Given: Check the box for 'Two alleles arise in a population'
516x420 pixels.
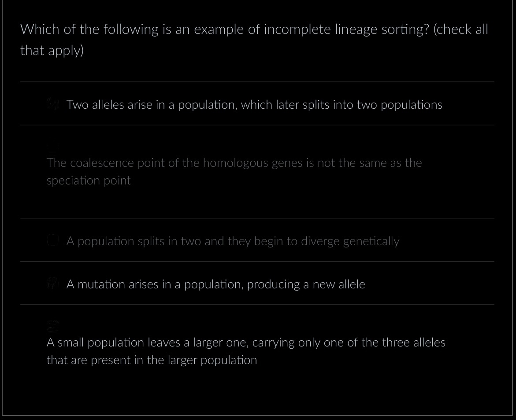Looking at the screenshot, I should click(x=52, y=104).
